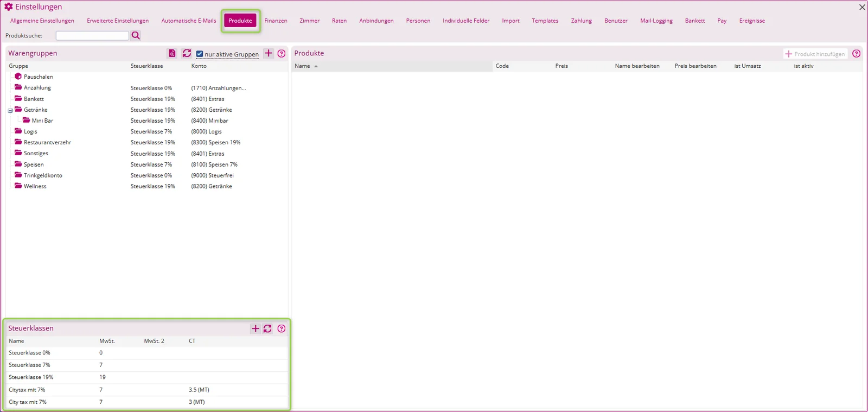Click the 'ist Umsatz' column header
Image resolution: width=868 pixels, height=412 pixels.
pyautogui.click(x=748, y=66)
